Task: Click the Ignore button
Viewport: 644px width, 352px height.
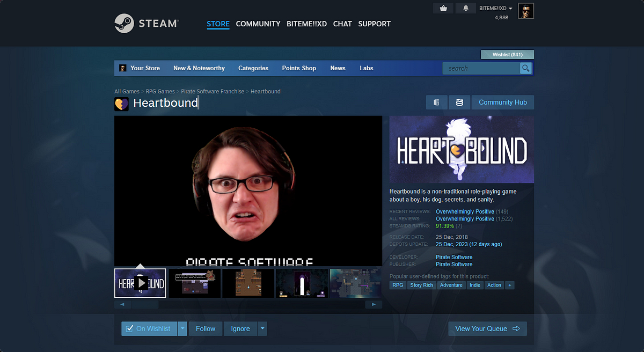Action: (240, 328)
